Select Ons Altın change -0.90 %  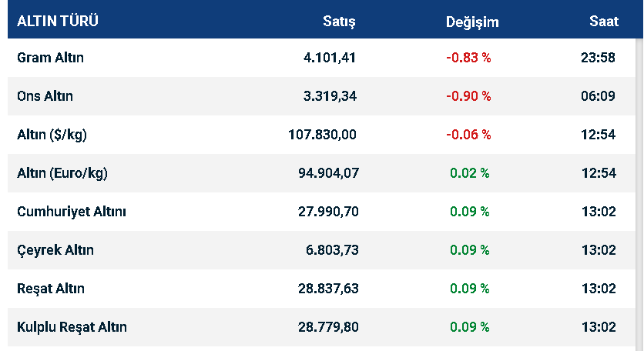click(468, 96)
